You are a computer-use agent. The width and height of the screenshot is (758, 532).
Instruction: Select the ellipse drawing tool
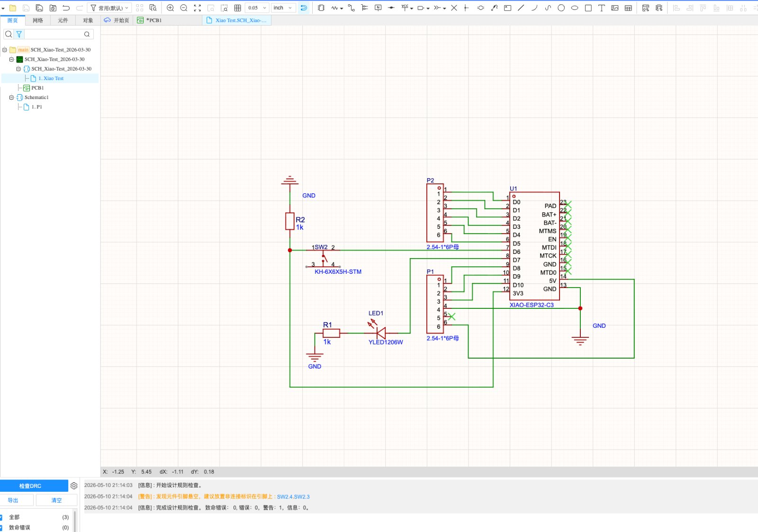575,8
